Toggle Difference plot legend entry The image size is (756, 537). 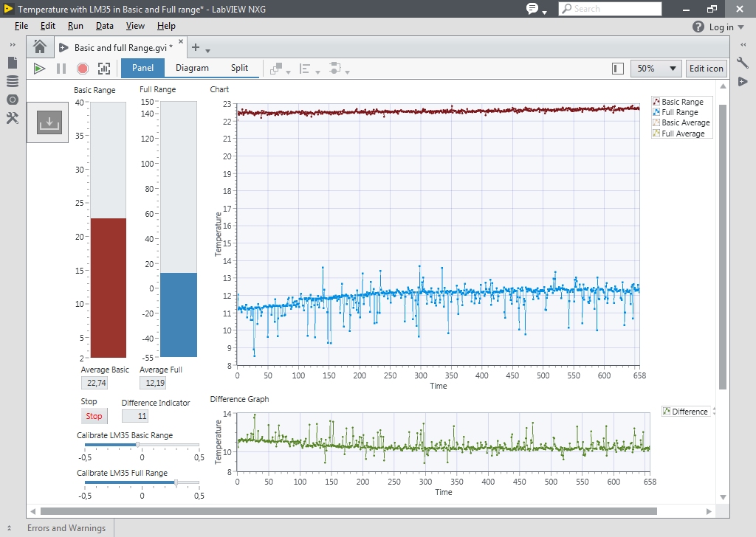[x=686, y=412]
